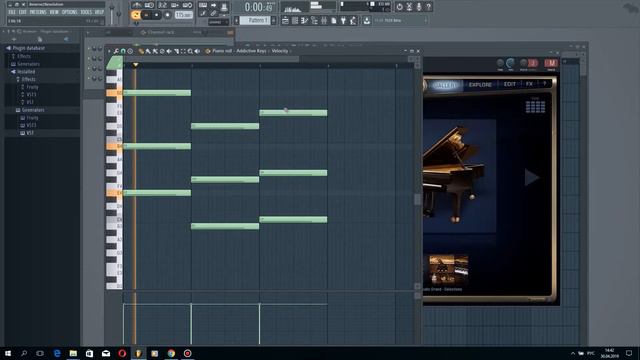Screen dimensions: 640x360
Task: Switch to the EXPLORE tab in Addictive Keys
Action: pos(480,84)
